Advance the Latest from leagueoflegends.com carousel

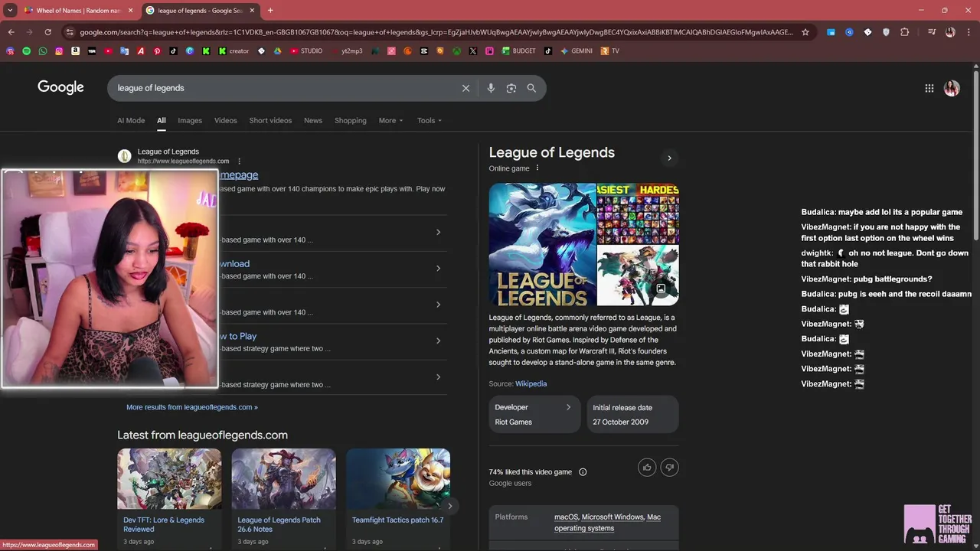coord(449,506)
